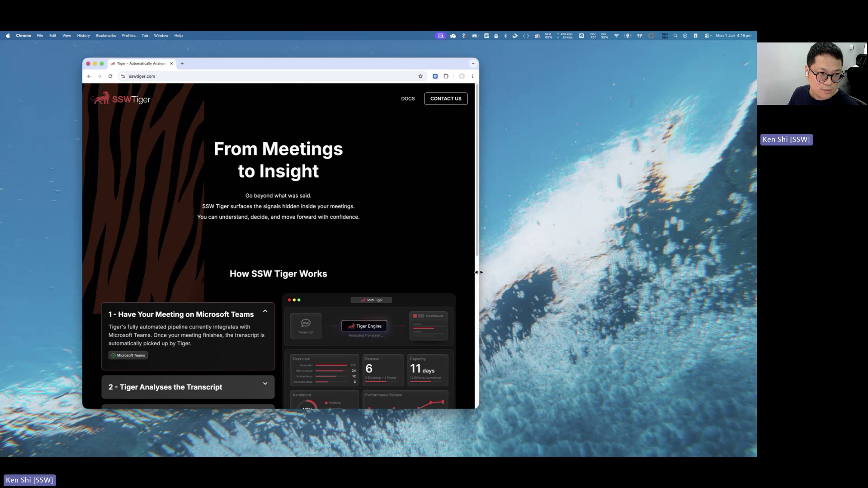Screen dimensions: 868x488
Task: Click the MEM 65% indicator in menu bar
Action: coord(548,36)
